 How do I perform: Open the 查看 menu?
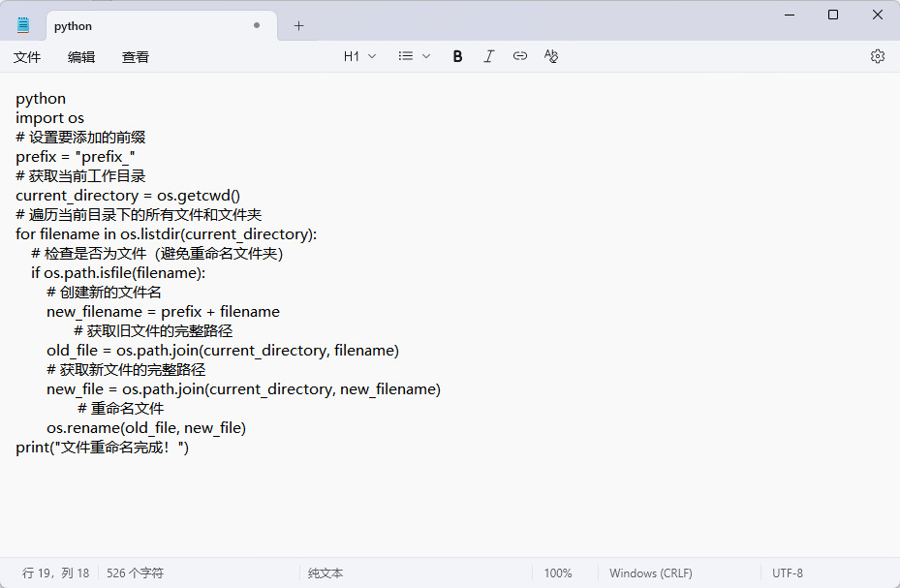[136, 57]
